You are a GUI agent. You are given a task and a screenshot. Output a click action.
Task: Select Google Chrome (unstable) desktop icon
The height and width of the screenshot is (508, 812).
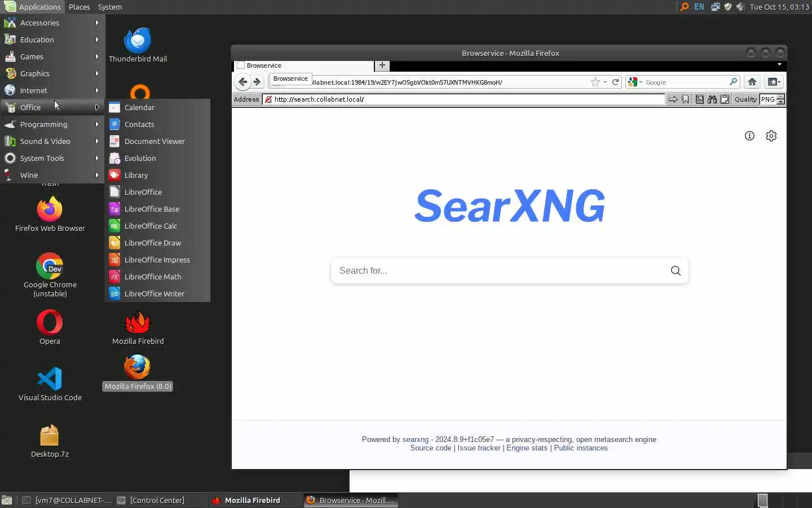coord(50,275)
